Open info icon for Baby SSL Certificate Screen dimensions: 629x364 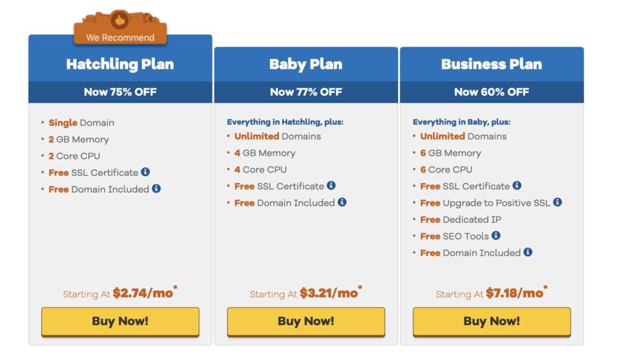click(331, 185)
